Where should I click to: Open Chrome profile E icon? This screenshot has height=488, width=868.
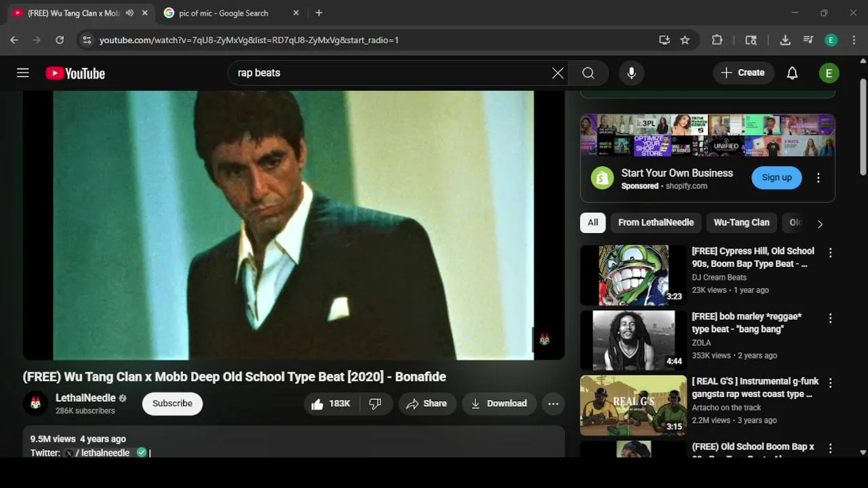pos(831,40)
